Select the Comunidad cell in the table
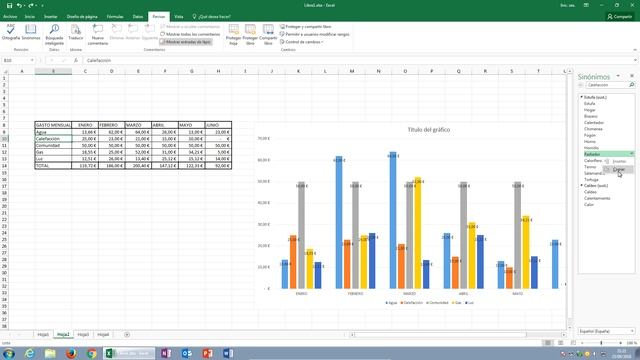This screenshot has width=640, height=360. coord(53,145)
